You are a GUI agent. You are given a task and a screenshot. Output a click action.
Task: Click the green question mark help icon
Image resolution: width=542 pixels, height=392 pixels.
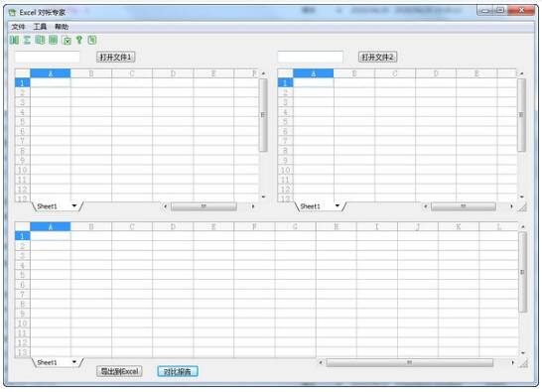pyautogui.click(x=79, y=40)
